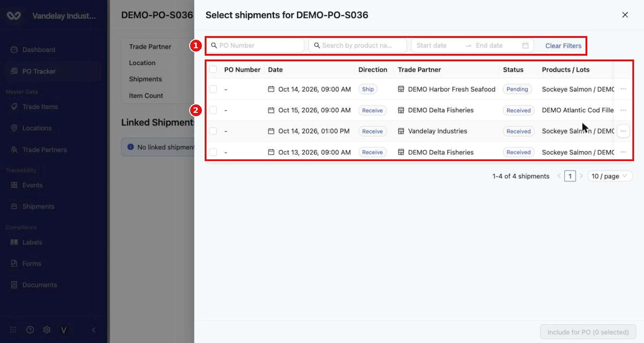Click the Ship direction tag
The width and height of the screenshot is (644, 343).
pos(368,89)
